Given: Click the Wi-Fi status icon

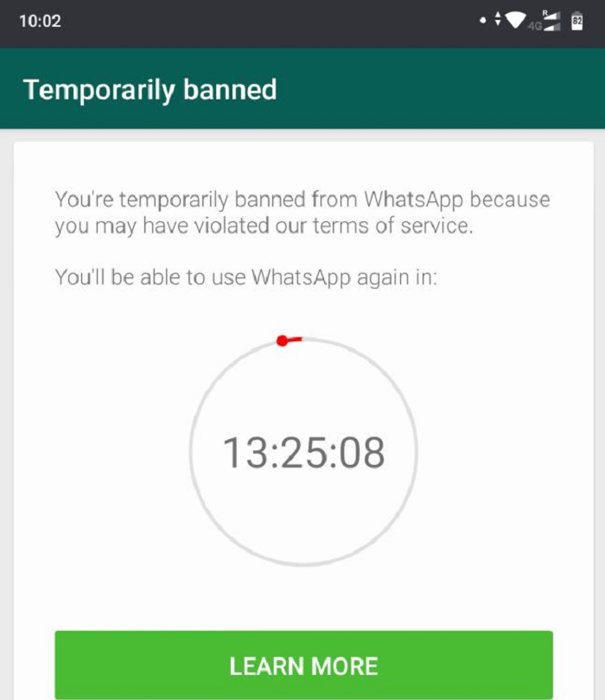Looking at the screenshot, I should pyautogui.click(x=515, y=21).
